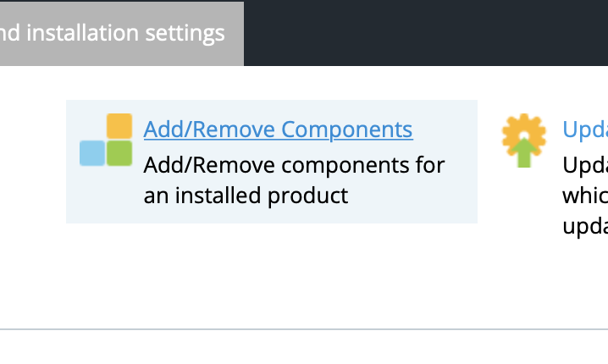Click the truncated description beneath the Upda link
Viewport: 608px width, 364px height.
pos(585,196)
